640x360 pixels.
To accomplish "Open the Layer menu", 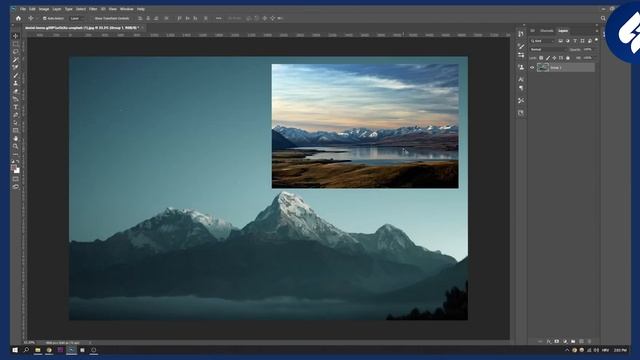I will click(x=57, y=9).
